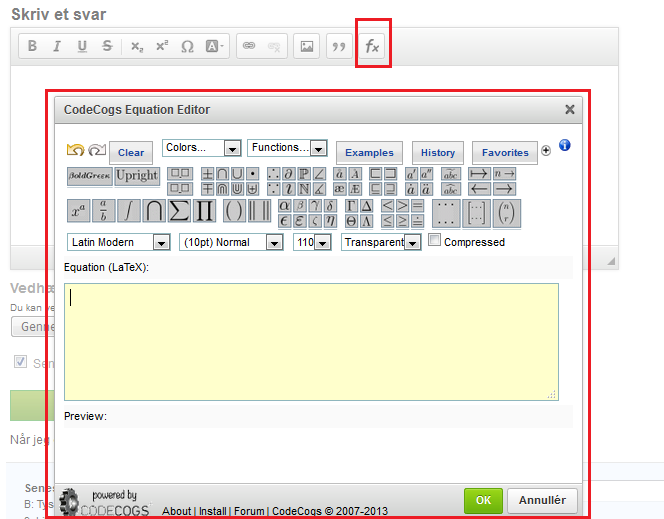Open the History tab
The image size is (664, 519).
coord(438,152)
